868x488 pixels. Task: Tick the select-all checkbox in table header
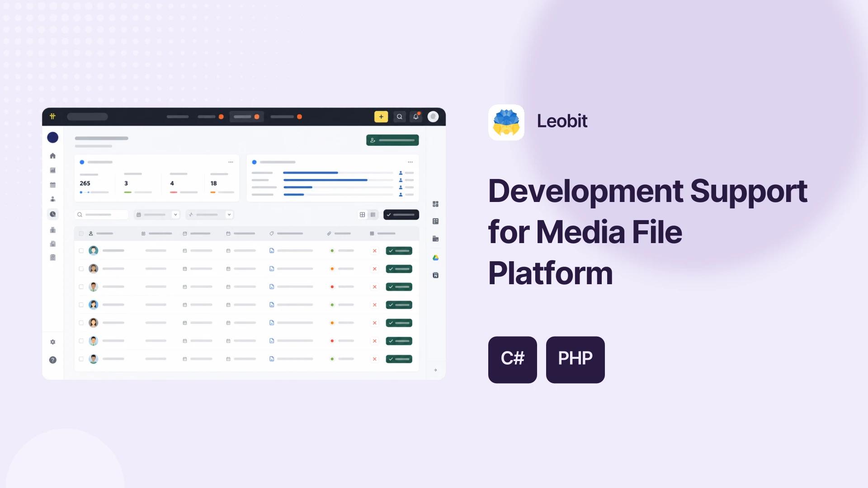click(81, 234)
